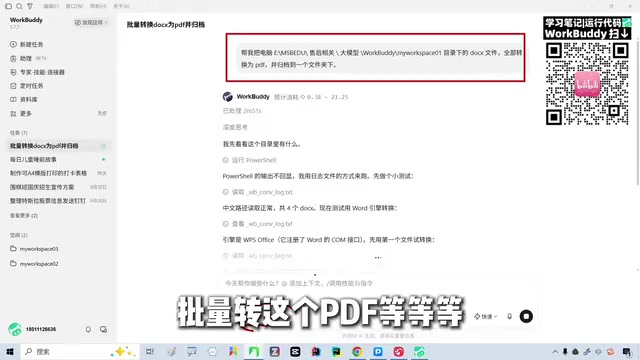Open the 快速 mode dropdown
The image size is (640, 360).
pos(486,316)
